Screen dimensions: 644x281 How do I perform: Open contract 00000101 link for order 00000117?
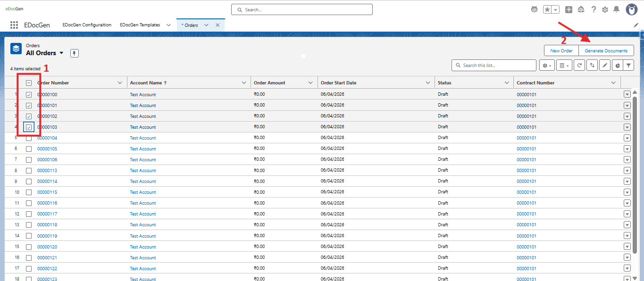pos(527,214)
